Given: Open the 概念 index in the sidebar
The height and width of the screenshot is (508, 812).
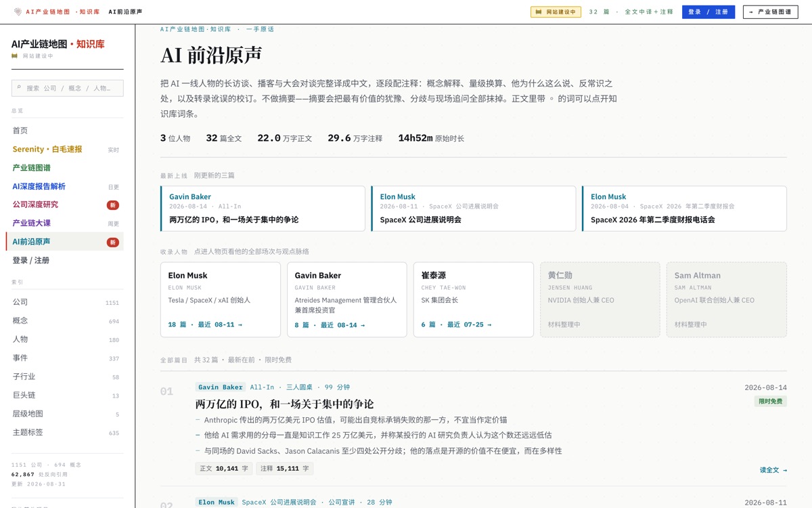Looking at the screenshot, I should tap(65, 321).
